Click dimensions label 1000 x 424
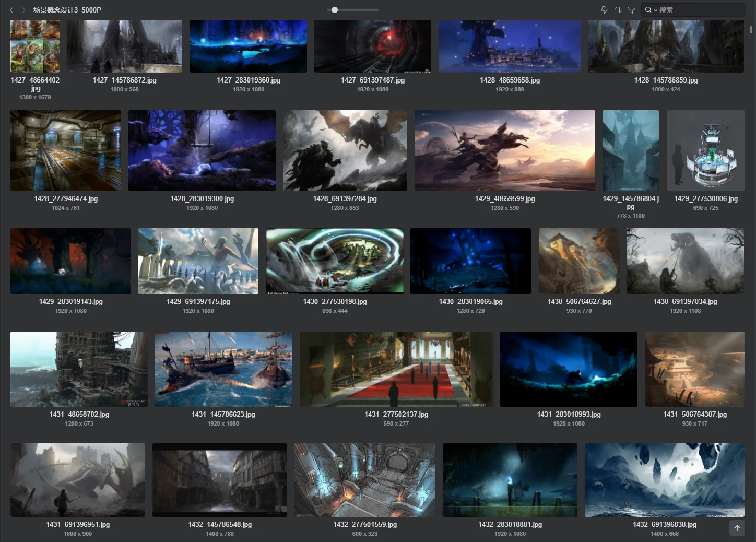This screenshot has width=756, height=542. tap(666, 89)
